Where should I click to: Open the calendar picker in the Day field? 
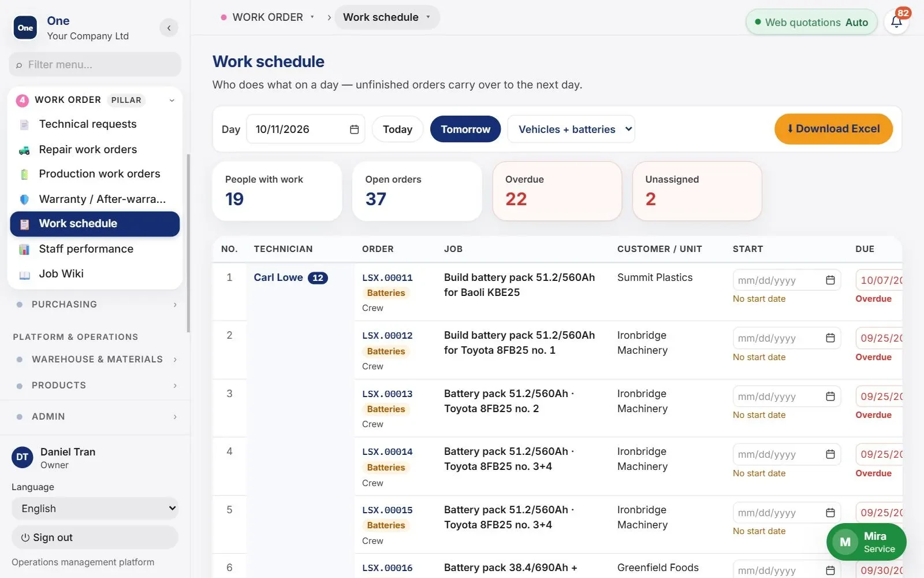[x=354, y=129]
